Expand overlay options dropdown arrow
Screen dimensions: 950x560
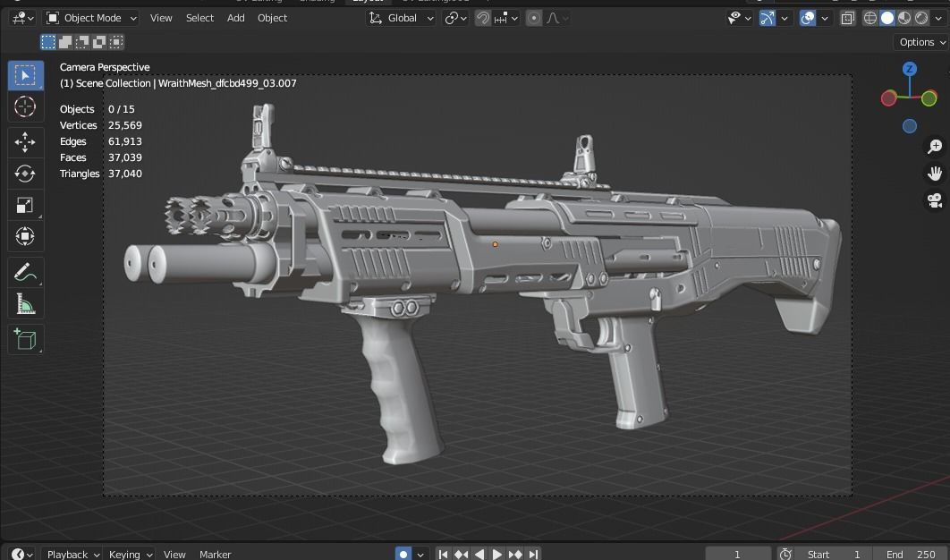[825, 18]
